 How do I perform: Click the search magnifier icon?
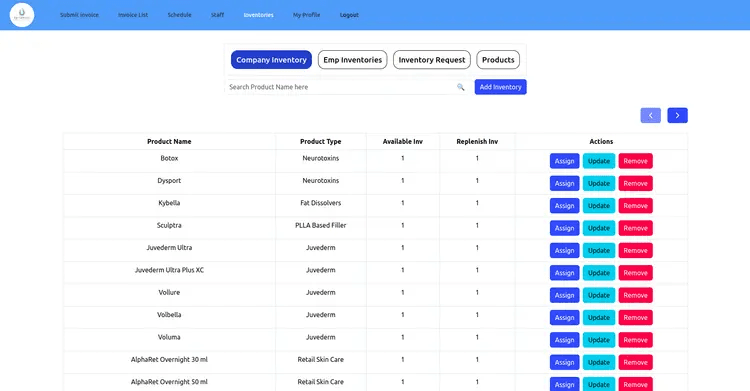click(461, 87)
